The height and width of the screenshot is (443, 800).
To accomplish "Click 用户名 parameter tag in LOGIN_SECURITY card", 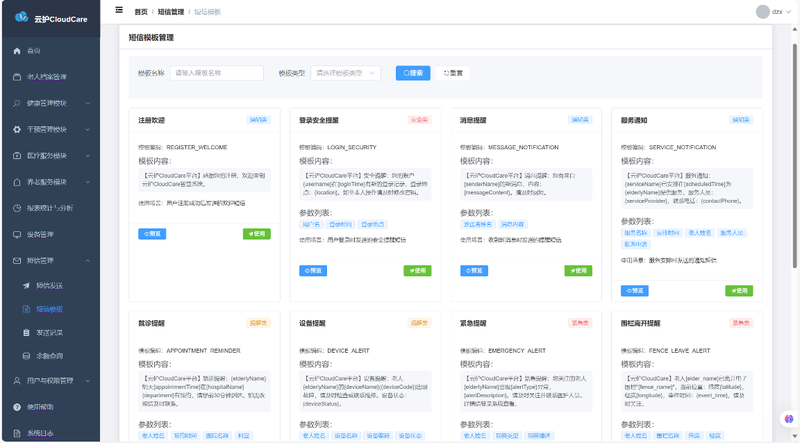I will pos(311,225).
